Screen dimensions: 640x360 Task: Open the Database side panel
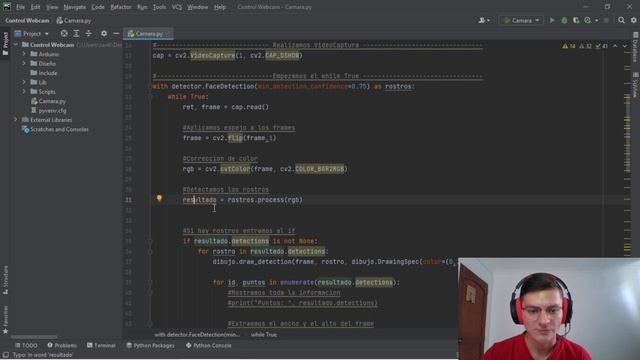coord(635,47)
